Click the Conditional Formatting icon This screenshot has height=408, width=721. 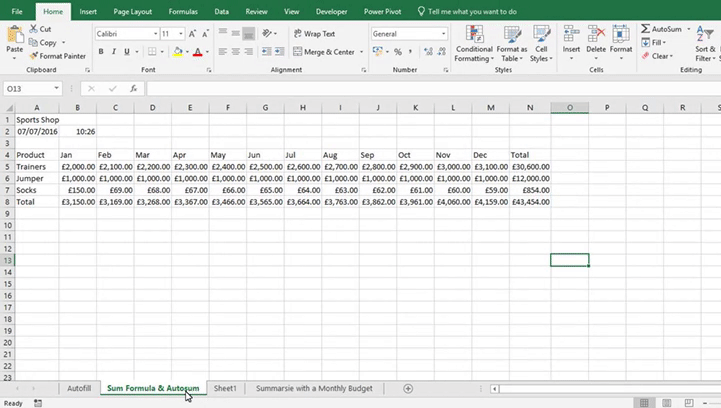[x=473, y=35]
